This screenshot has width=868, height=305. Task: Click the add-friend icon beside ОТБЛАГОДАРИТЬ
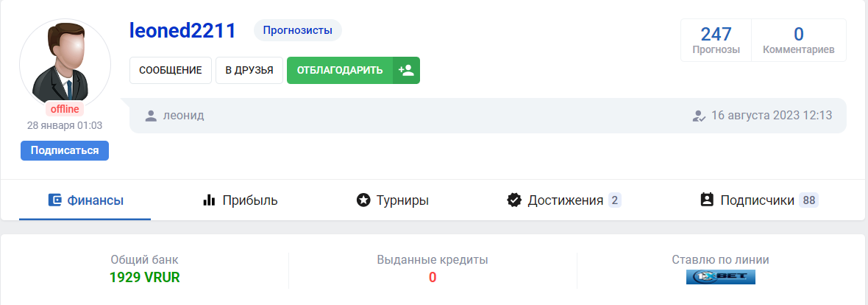pyautogui.click(x=406, y=71)
